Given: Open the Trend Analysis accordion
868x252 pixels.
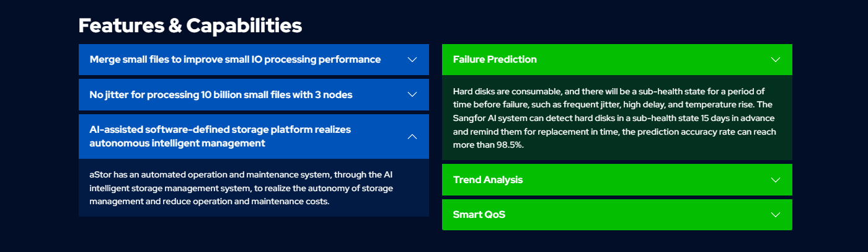Looking at the screenshot, I should (617, 180).
